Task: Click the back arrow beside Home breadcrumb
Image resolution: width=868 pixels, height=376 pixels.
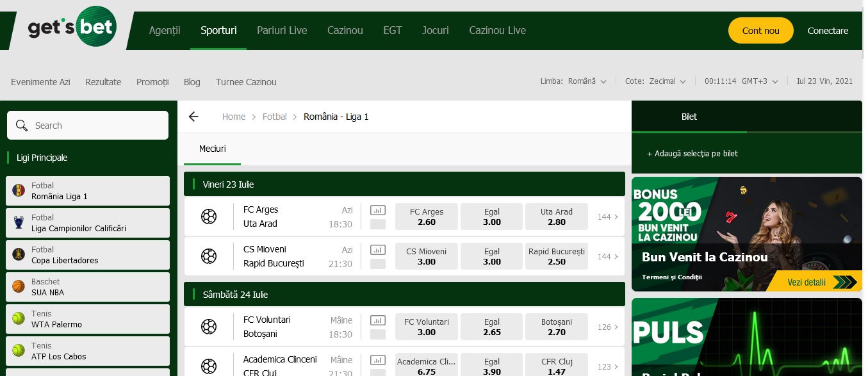Action: coord(193,117)
